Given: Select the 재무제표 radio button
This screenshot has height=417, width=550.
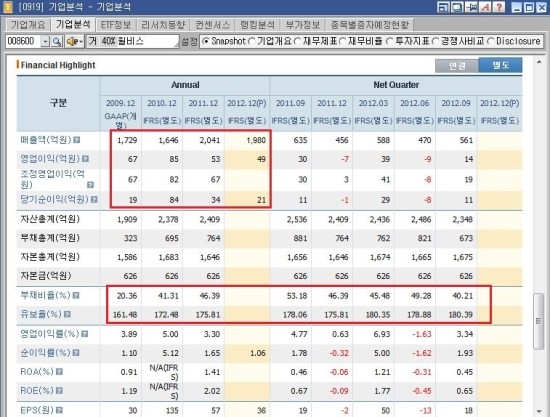Looking at the screenshot, I should click(297, 41).
